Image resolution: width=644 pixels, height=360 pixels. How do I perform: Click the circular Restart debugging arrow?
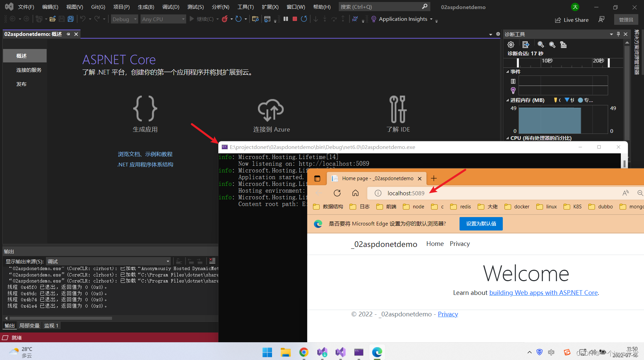[304, 19]
